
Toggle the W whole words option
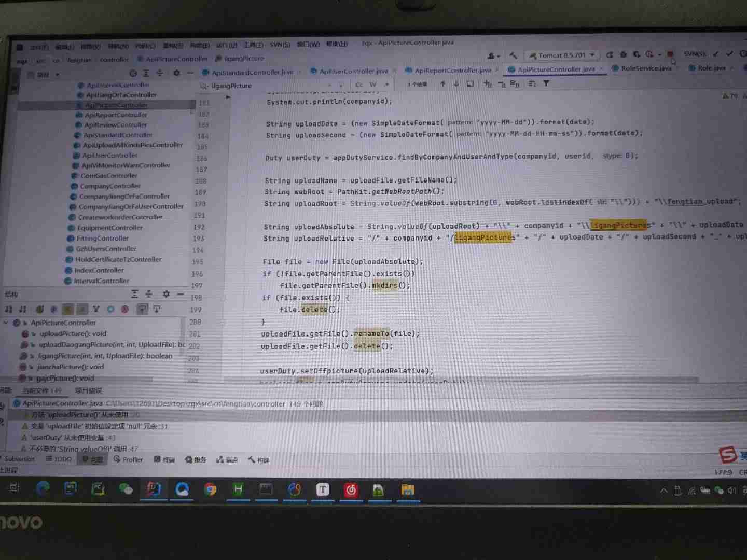coord(373,85)
